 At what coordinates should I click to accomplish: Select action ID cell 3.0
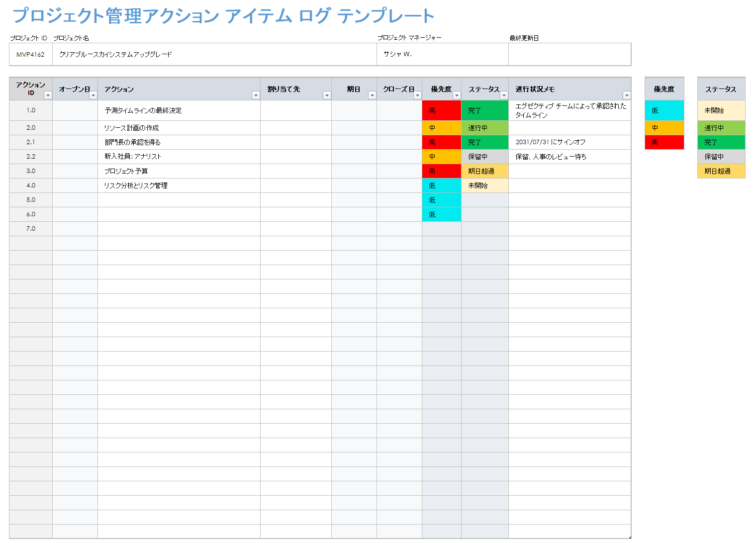tap(31, 171)
